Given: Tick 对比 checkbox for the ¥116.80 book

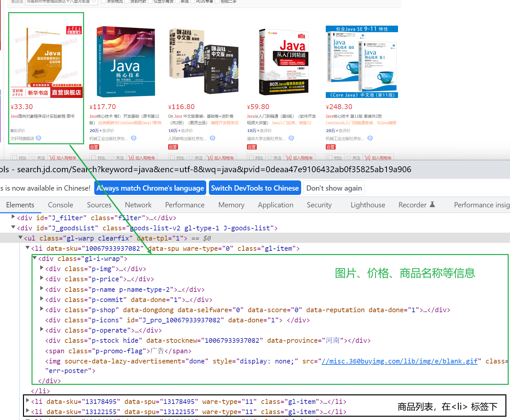Looking at the screenshot, I should click(172, 158).
